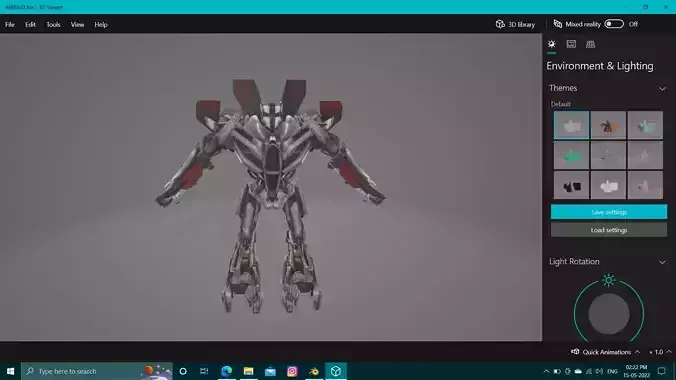Switch to the Stats & Shading tab icon

tap(571, 44)
